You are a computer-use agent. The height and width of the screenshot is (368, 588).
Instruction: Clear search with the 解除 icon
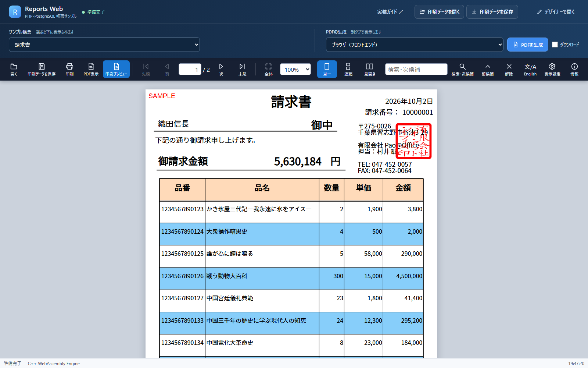click(x=509, y=69)
